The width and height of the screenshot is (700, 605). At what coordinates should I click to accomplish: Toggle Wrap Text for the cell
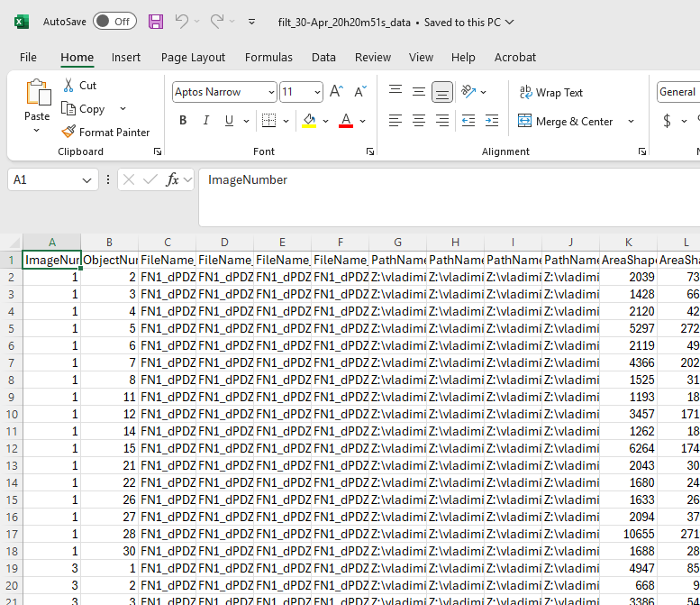tap(550, 92)
